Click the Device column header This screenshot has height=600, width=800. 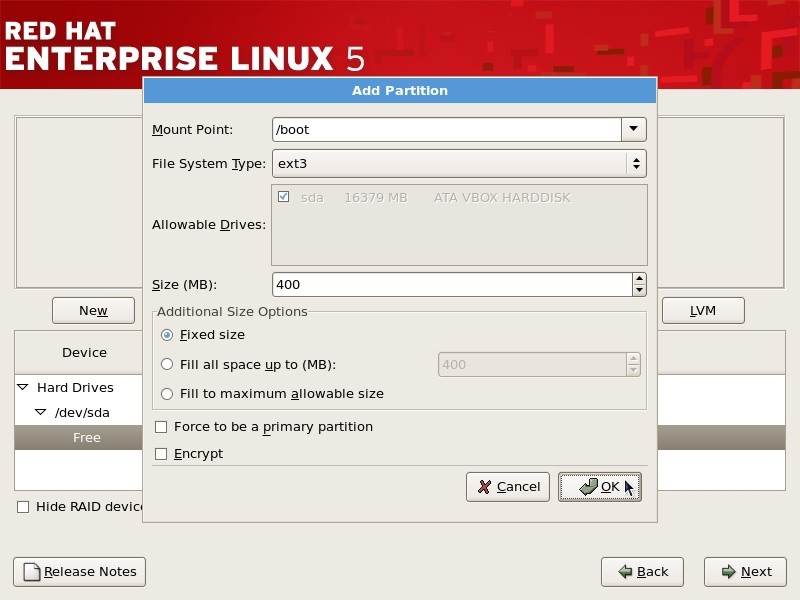[x=84, y=353]
